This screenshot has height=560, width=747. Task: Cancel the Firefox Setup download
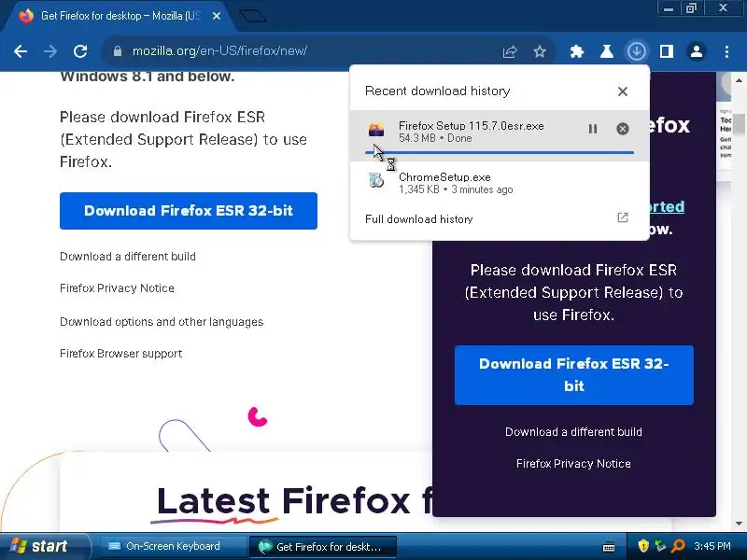pos(622,129)
